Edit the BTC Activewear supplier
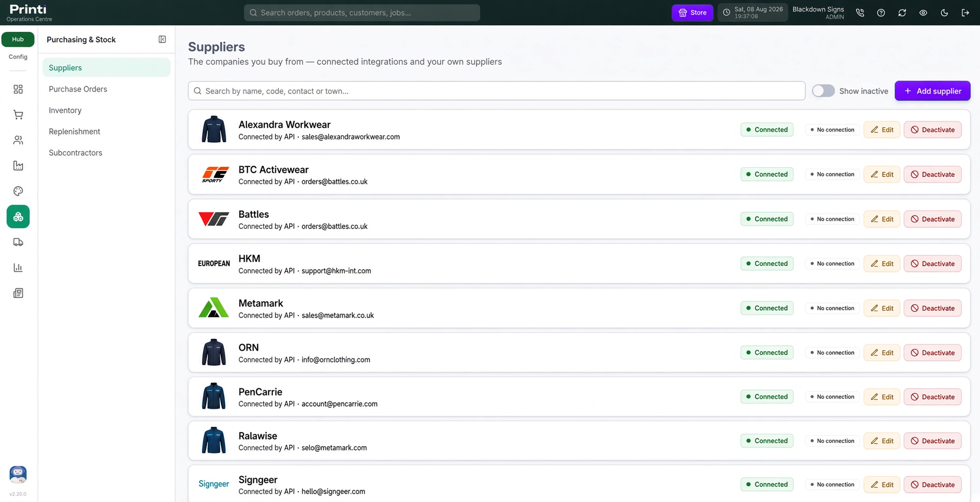 882,174
